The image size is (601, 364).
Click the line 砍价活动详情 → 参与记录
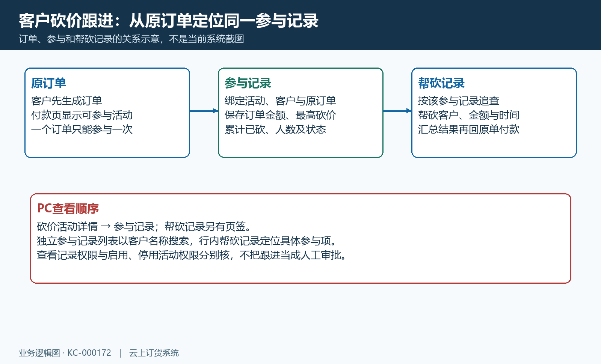[x=96, y=226]
